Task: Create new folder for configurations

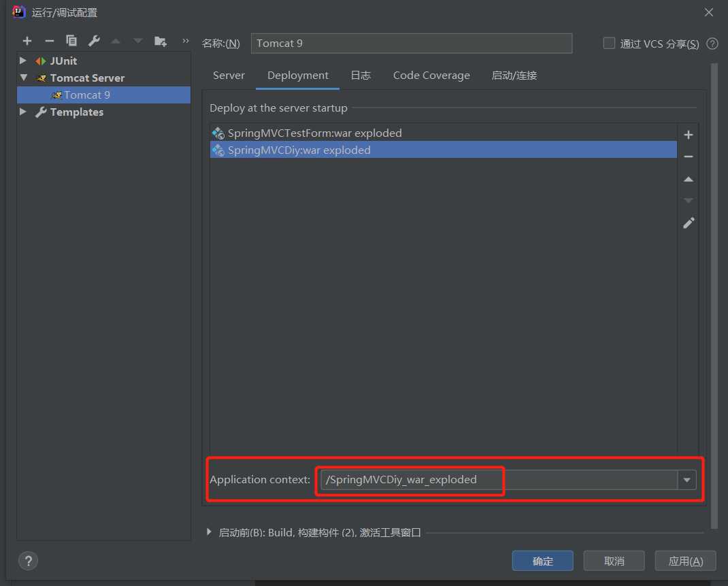Action: coord(160,42)
